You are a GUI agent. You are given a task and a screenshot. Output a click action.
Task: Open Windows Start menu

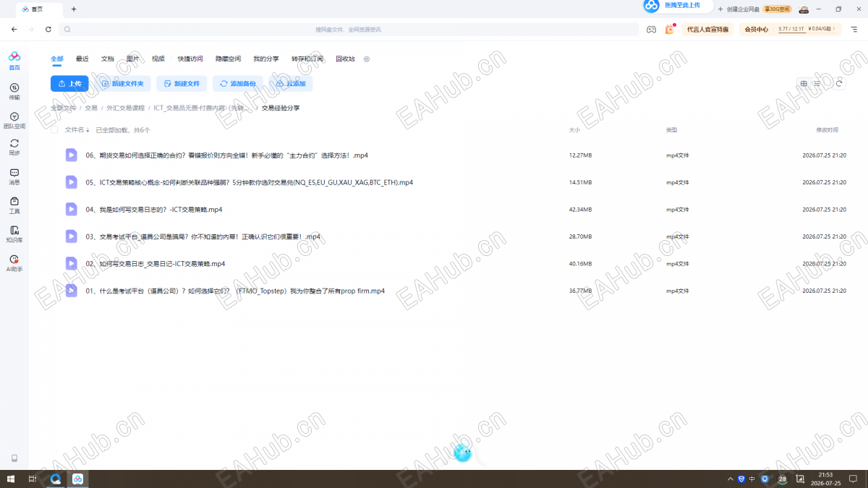[x=11, y=479]
